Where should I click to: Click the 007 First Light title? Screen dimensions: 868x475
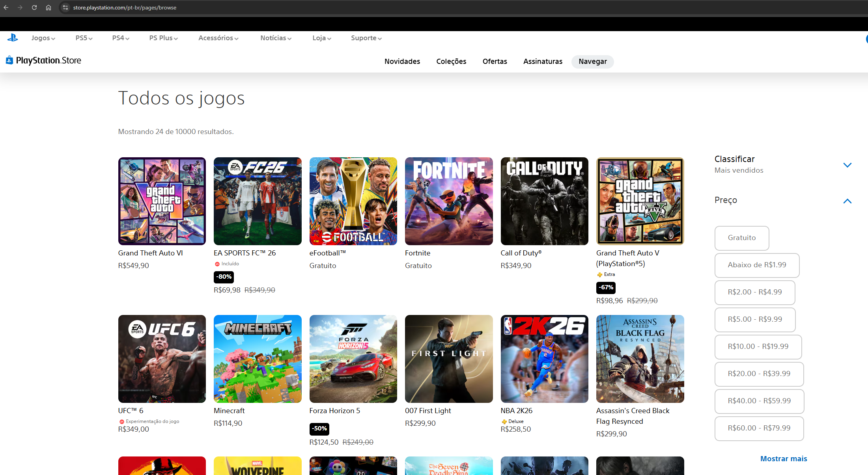[x=428, y=411]
